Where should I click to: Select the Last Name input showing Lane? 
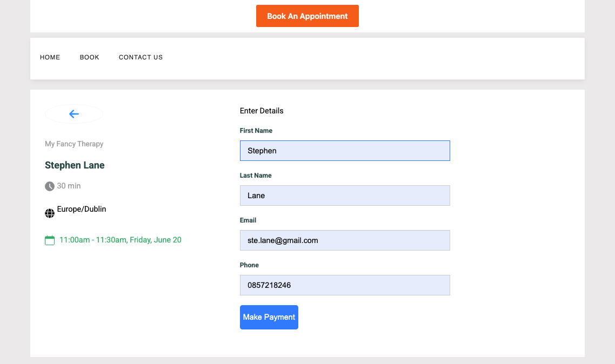[x=345, y=196]
